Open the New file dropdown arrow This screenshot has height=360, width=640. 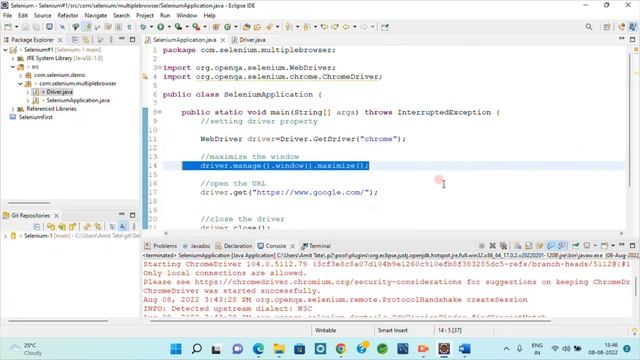[x=17, y=27]
